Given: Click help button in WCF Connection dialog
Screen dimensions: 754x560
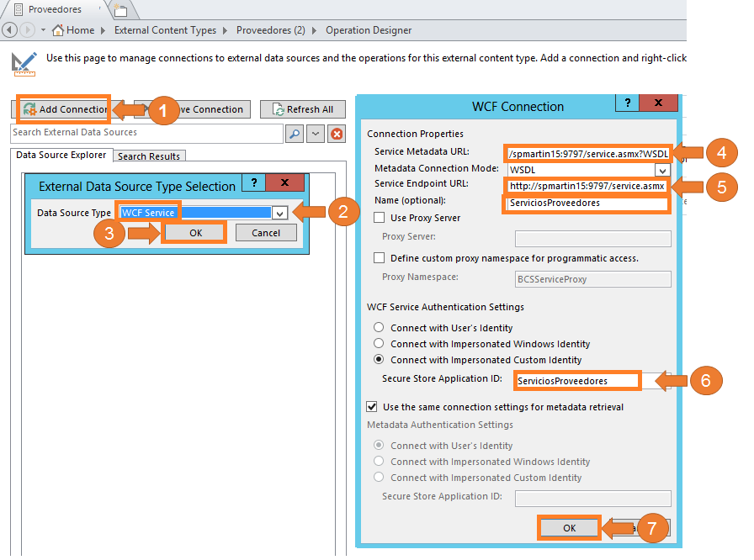Looking at the screenshot, I should pos(627,103).
